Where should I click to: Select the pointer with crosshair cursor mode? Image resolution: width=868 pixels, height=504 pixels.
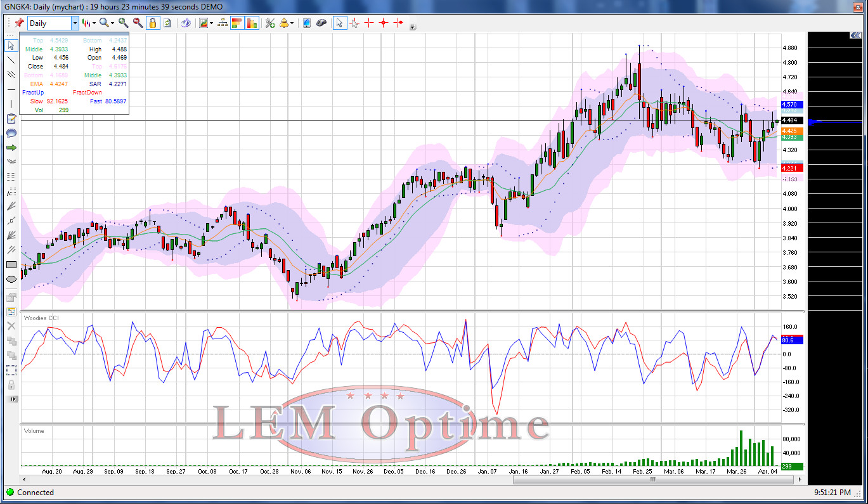354,23
